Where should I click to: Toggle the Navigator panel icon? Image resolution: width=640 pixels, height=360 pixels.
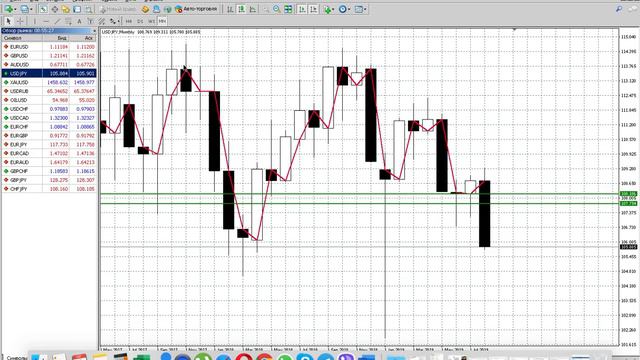[x=65, y=9]
